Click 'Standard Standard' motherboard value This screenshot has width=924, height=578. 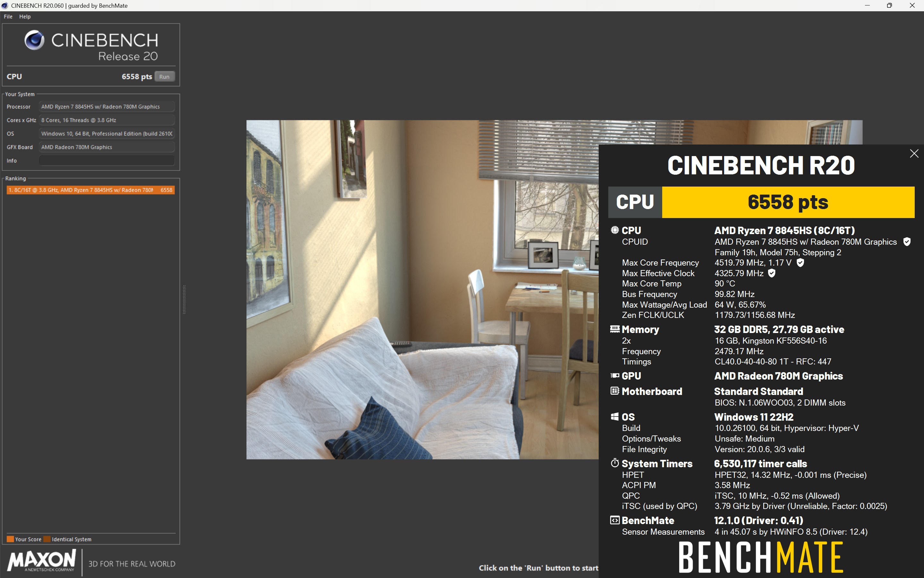(759, 391)
